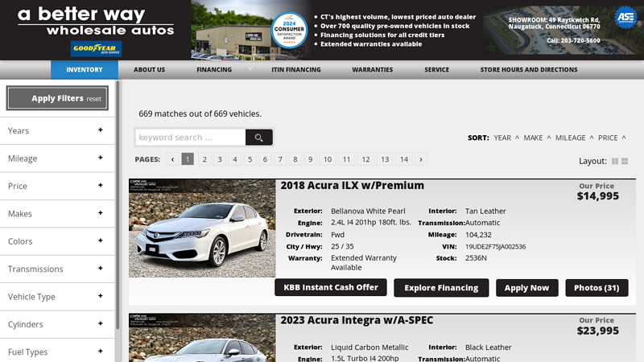Switch to list layout icon
This screenshot has height=362, width=644.
pyautogui.click(x=625, y=162)
